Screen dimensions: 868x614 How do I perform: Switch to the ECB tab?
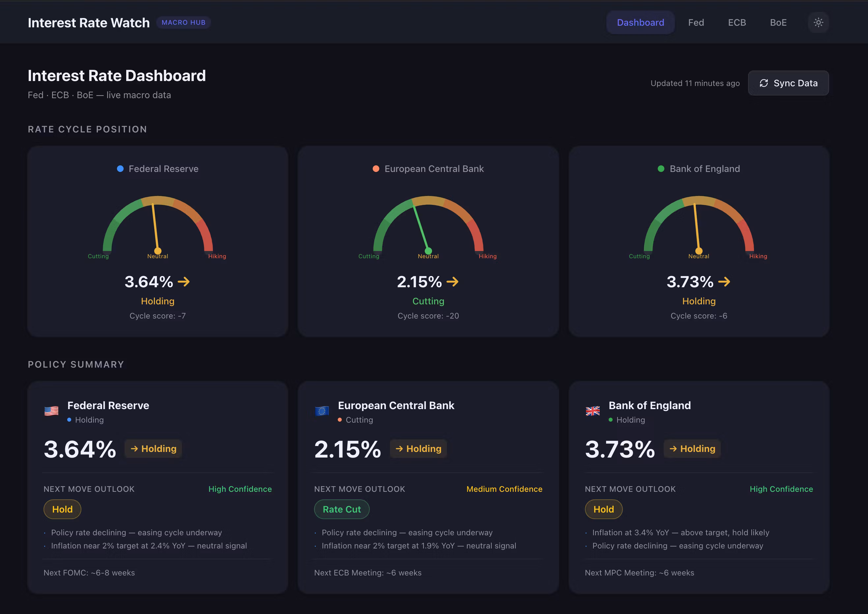click(x=737, y=23)
